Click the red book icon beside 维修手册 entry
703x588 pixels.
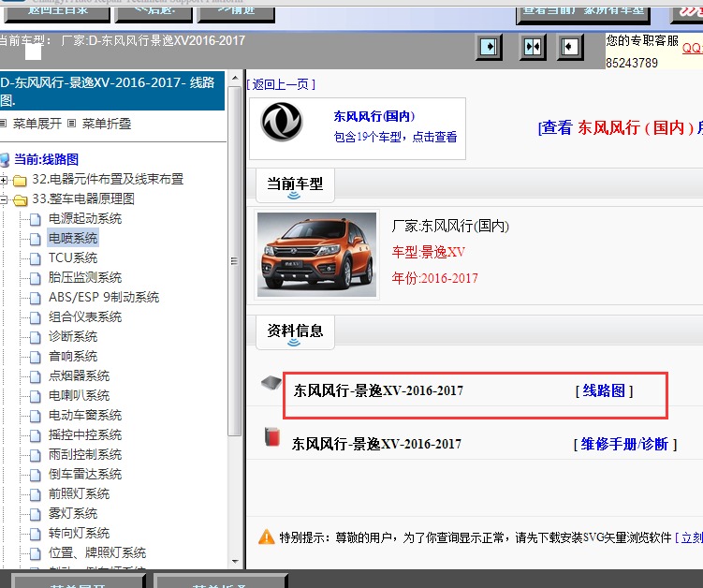pos(272,437)
